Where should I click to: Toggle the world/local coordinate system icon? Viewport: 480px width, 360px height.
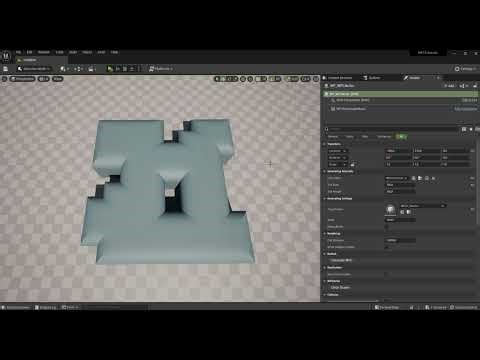(x=243, y=79)
